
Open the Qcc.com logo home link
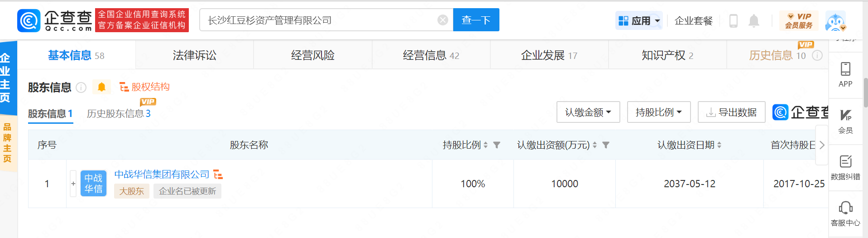[x=55, y=20]
